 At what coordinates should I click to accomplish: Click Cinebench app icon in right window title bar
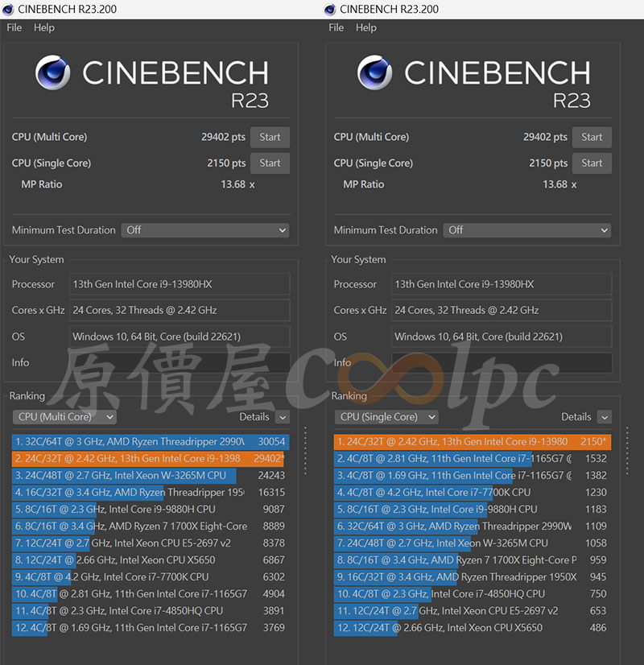[330, 10]
